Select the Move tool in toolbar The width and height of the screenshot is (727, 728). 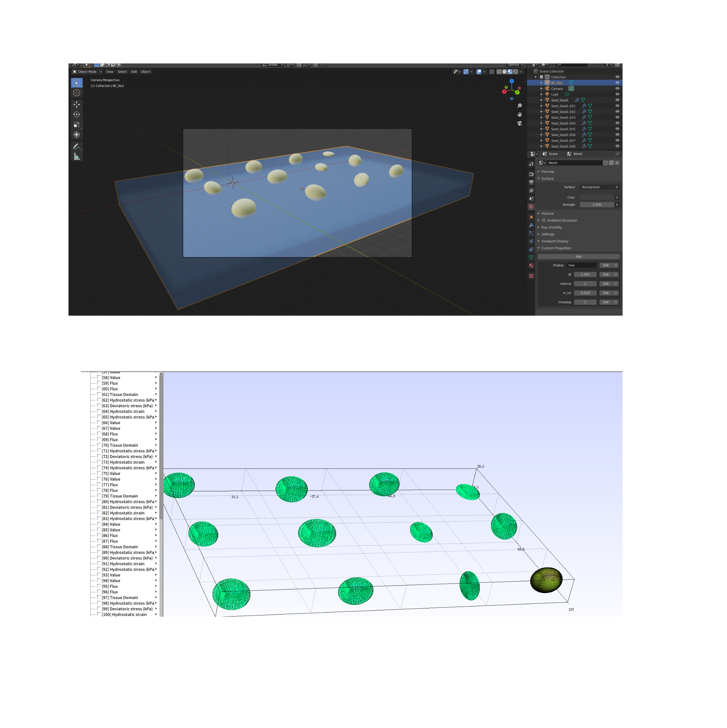coord(77,104)
